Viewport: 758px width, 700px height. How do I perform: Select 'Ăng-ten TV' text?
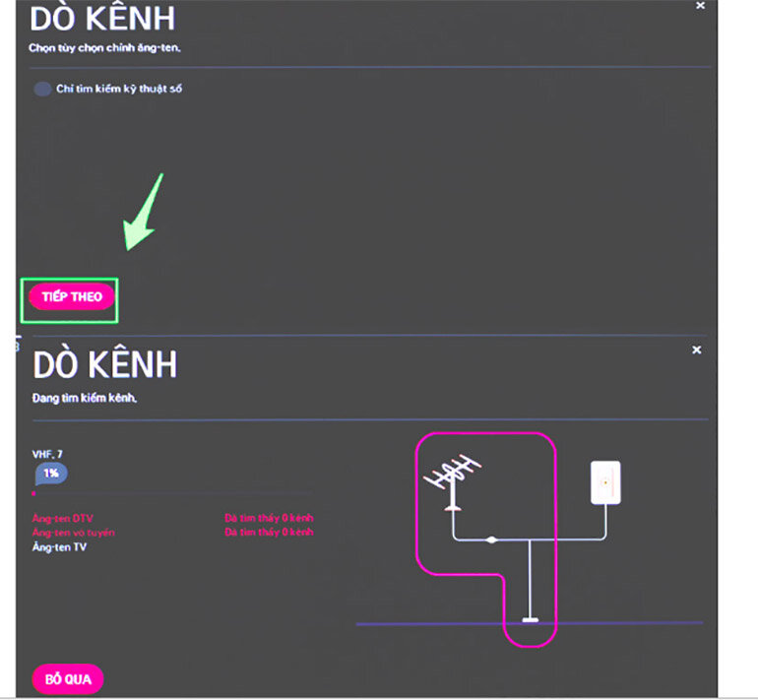coord(59,546)
